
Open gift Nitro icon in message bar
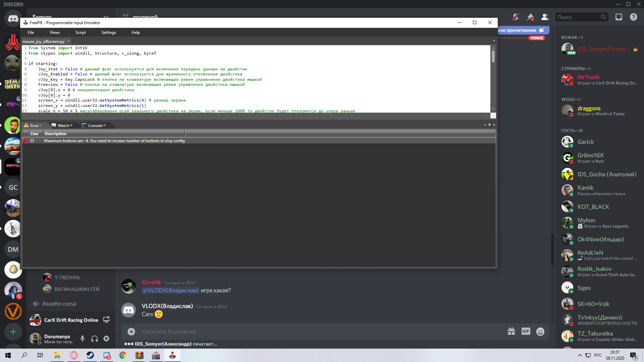511,331
